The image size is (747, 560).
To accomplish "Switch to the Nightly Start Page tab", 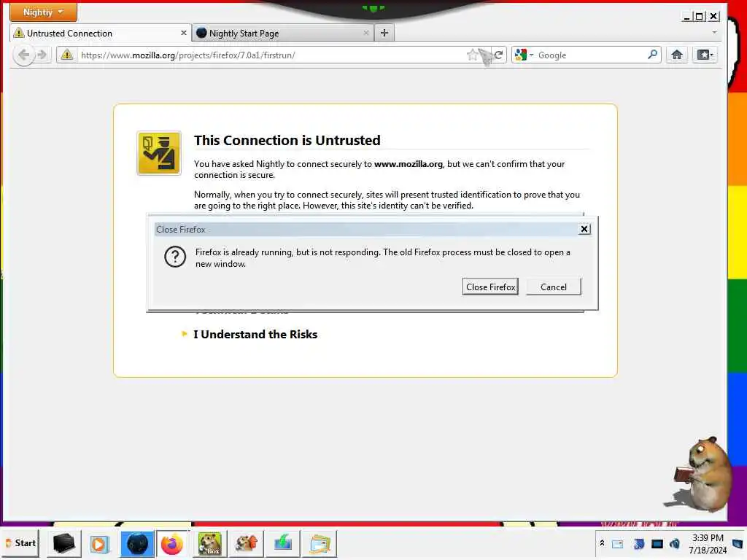I will [x=282, y=34].
